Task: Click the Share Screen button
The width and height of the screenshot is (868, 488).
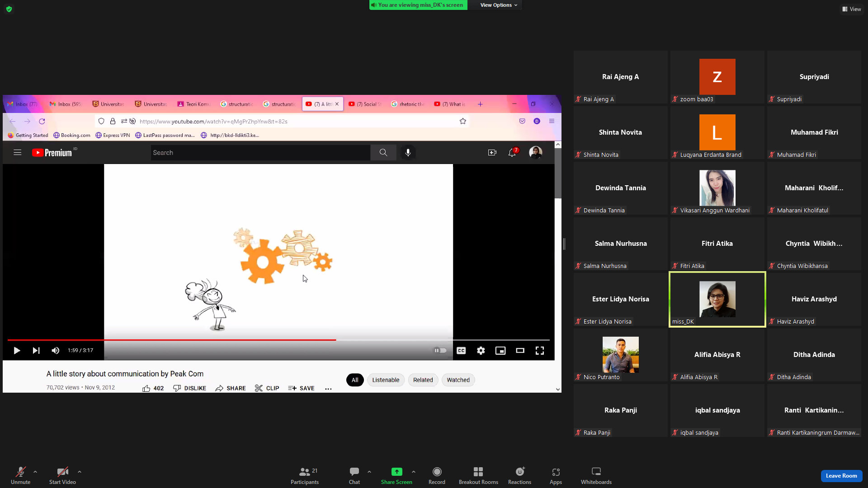Action: coord(396,475)
